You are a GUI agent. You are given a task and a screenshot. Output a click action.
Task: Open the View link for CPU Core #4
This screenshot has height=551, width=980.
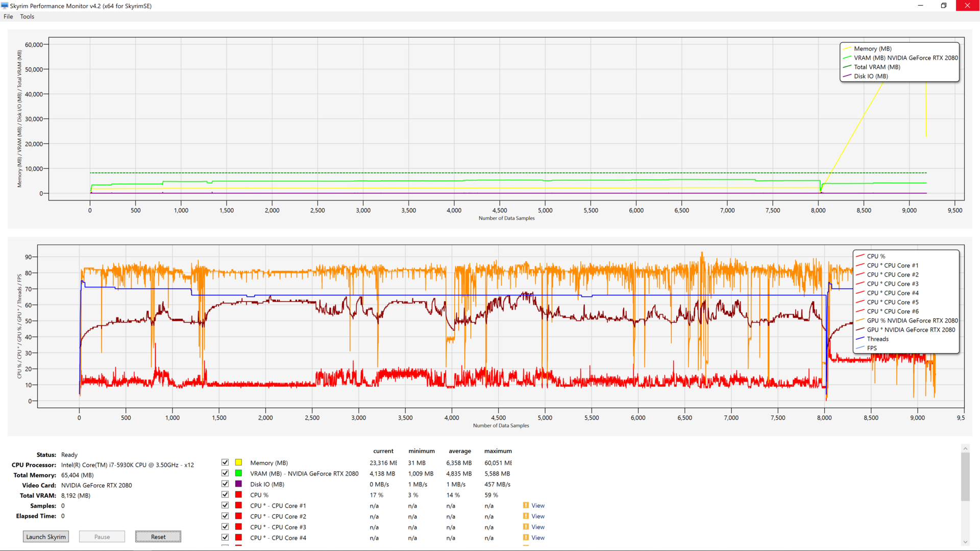point(538,538)
